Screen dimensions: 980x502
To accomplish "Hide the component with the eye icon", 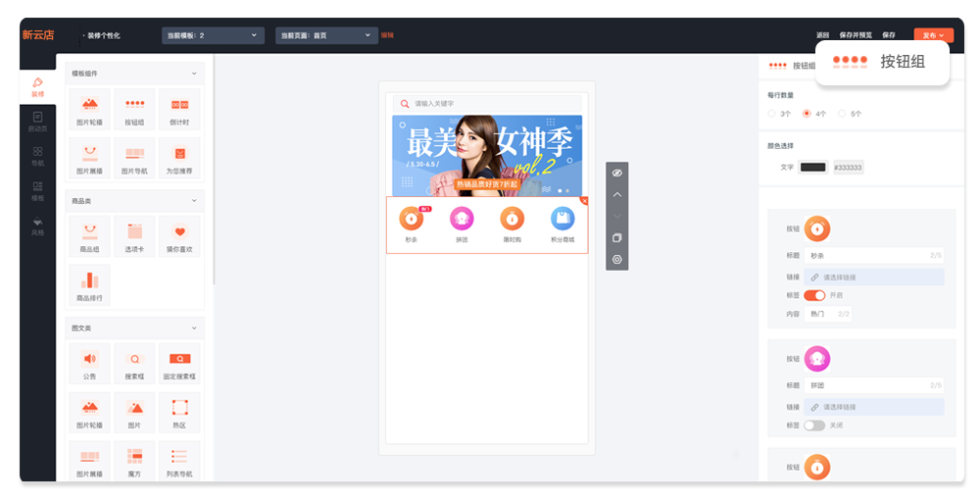I will tap(616, 173).
